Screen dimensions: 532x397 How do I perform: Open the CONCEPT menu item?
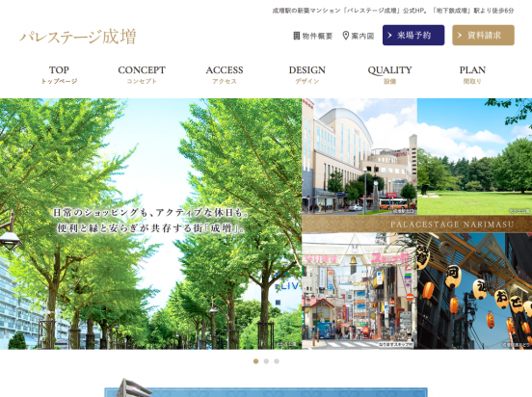(142, 75)
